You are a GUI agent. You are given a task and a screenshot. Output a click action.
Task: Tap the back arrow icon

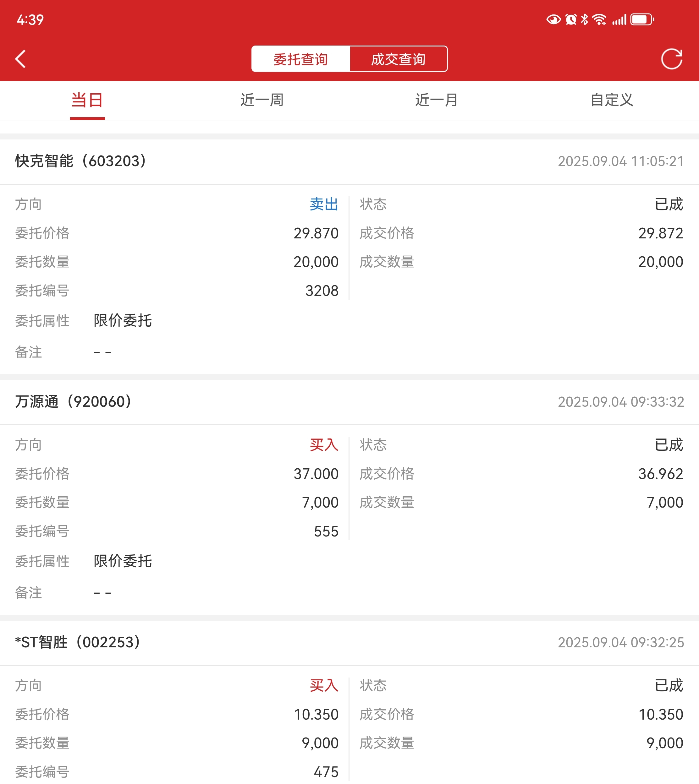[20, 59]
